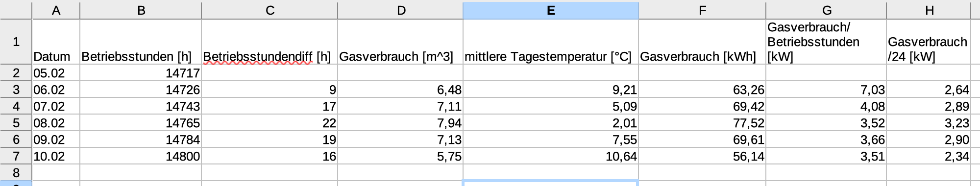Click the date cell 08.02
The width and height of the screenshot is (980, 186).
(x=56, y=123)
